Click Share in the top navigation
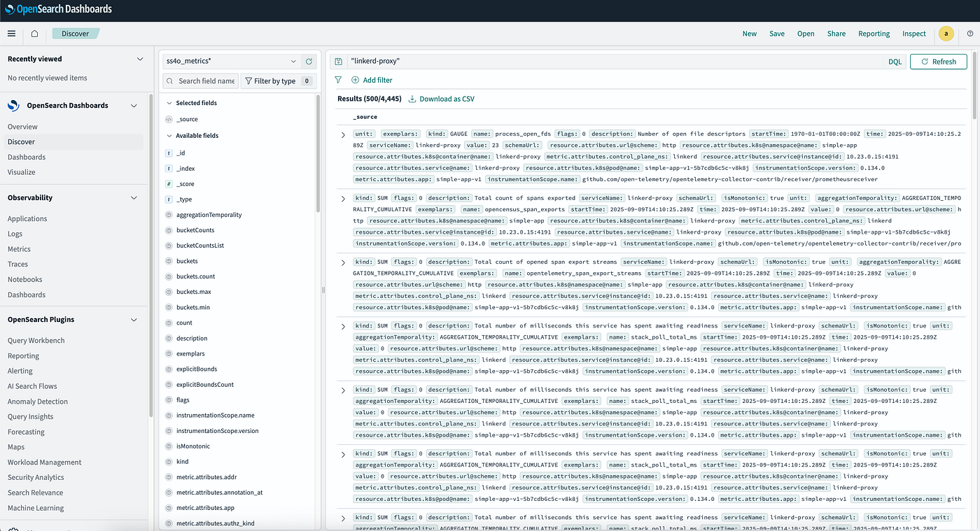Viewport: 980px width, 531px height. (x=836, y=34)
